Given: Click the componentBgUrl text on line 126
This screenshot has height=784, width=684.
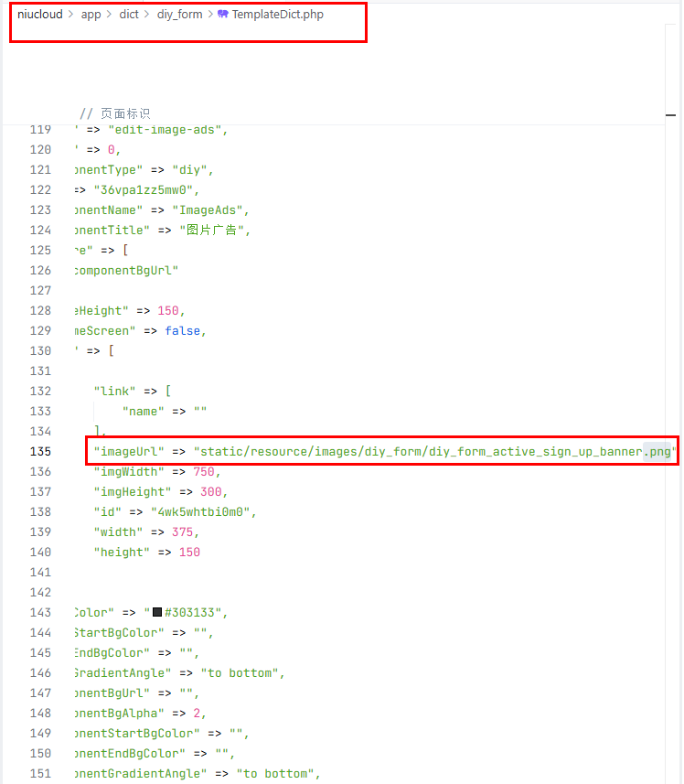Looking at the screenshot, I should (126, 271).
